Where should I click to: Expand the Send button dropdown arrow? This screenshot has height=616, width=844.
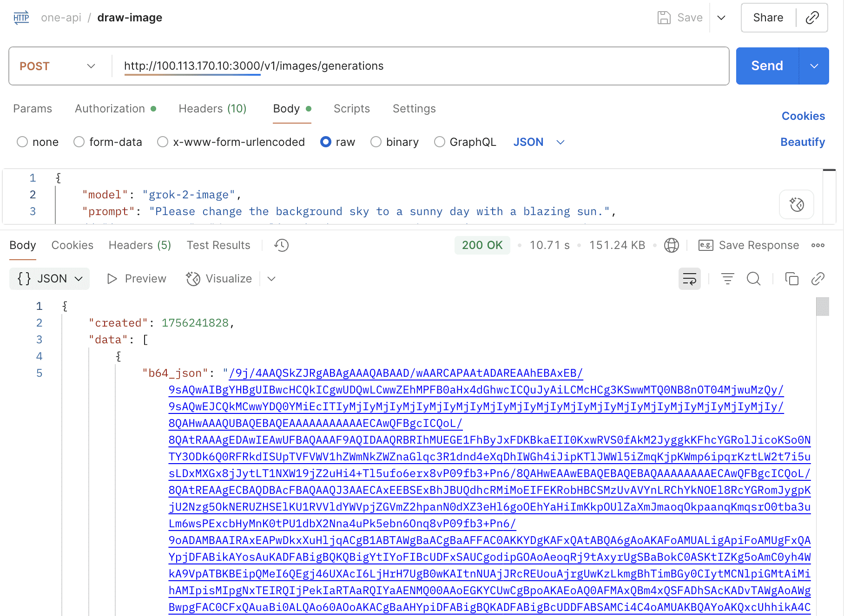tap(814, 66)
